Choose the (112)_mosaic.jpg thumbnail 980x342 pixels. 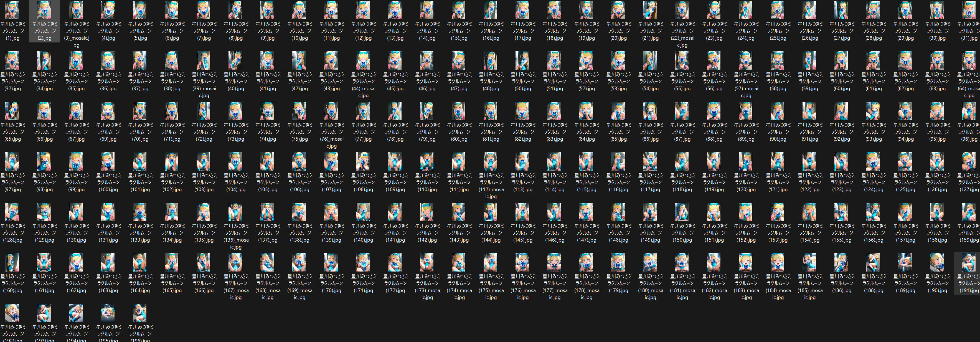tap(491, 161)
